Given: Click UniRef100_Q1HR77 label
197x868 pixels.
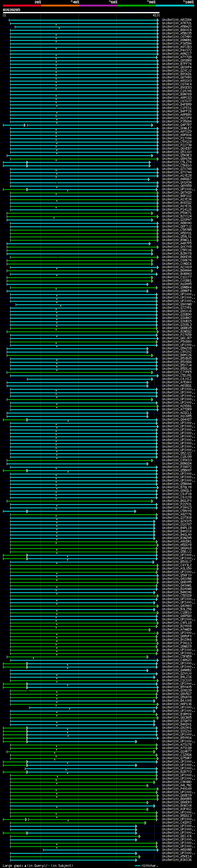Looking at the screenshot, I should point(176,751).
